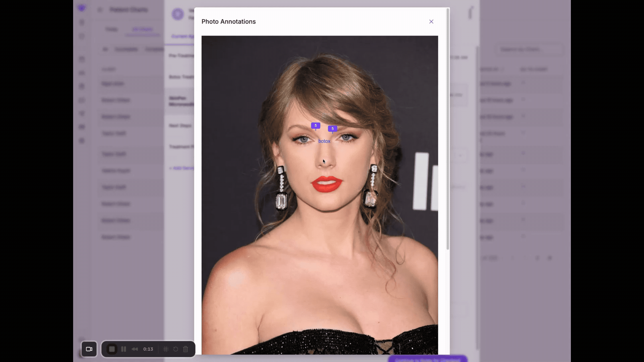Stop the screen recording

[112, 349]
